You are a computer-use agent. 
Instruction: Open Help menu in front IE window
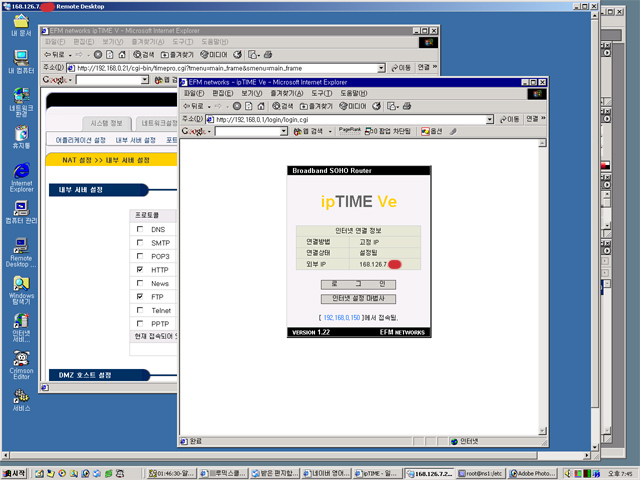coord(353,93)
